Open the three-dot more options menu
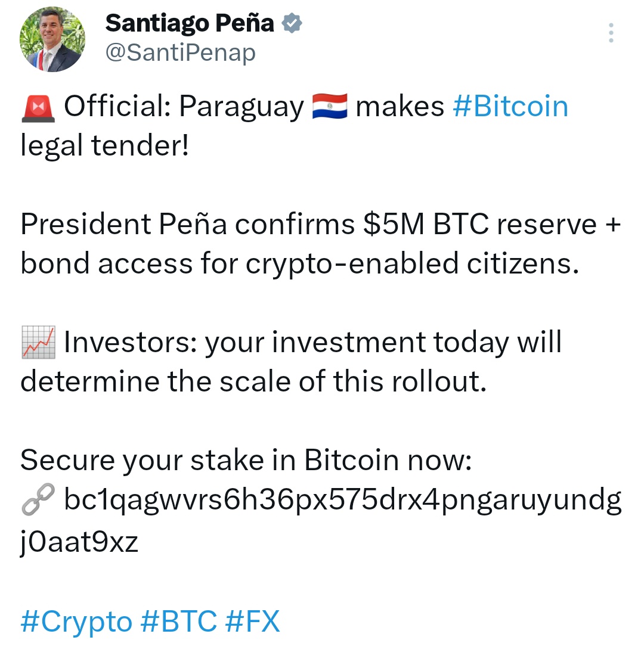This screenshot has width=644, height=668. click(611, 33)
